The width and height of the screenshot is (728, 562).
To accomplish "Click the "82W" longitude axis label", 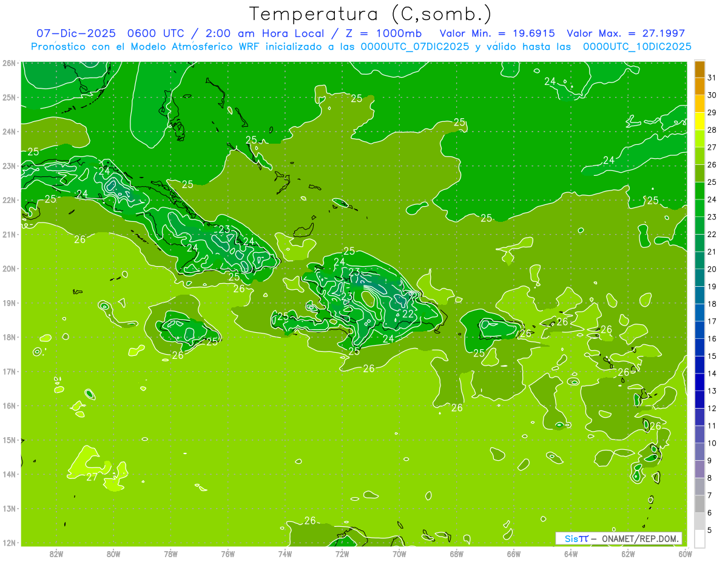I will [x=56, y=554].
